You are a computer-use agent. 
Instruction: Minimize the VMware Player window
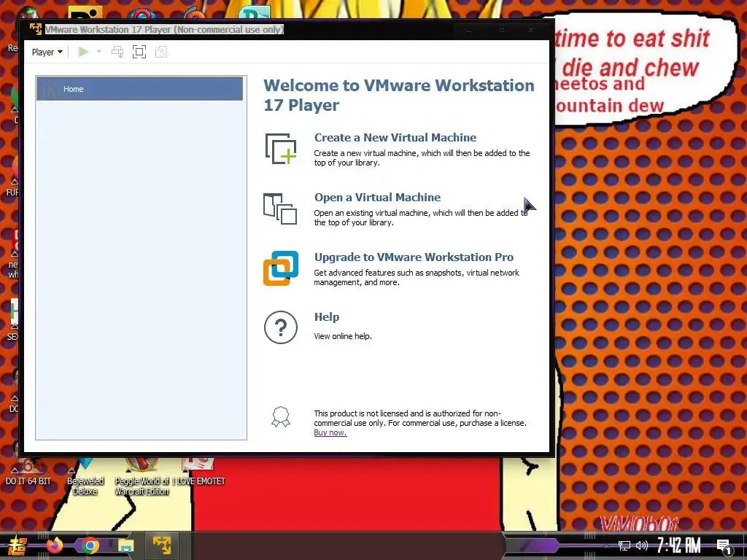[x=469, y=29]
